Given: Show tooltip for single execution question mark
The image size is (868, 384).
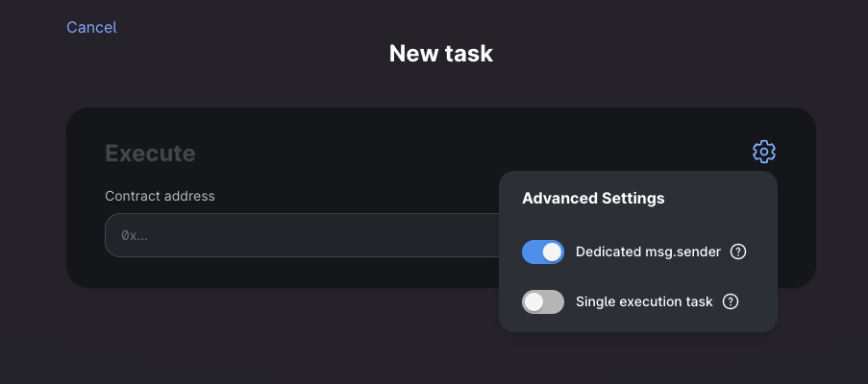Looking at the screenshot, I should point(731,301).
